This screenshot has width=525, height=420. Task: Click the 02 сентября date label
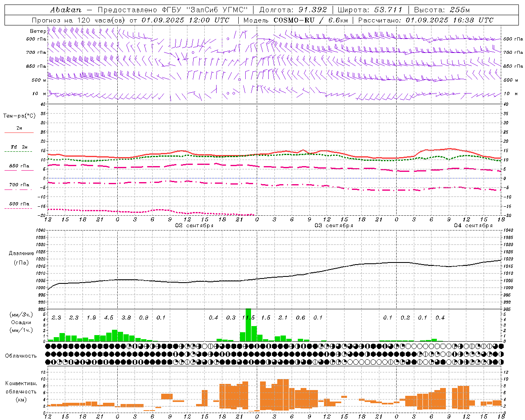[x=194, y=226]
